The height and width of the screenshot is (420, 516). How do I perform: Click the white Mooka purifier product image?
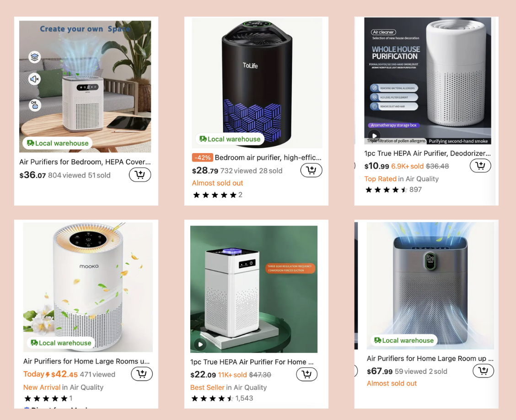tap(88, 287)
